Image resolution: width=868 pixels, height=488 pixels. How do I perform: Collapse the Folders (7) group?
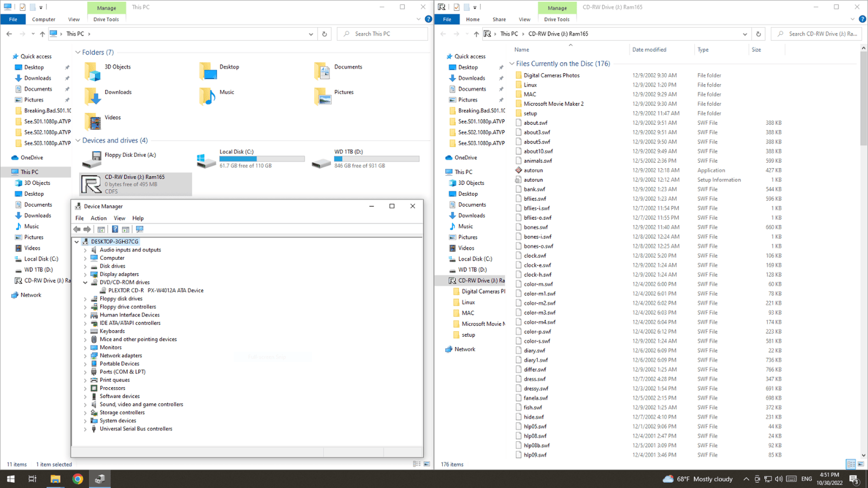(x=77, y=53)
